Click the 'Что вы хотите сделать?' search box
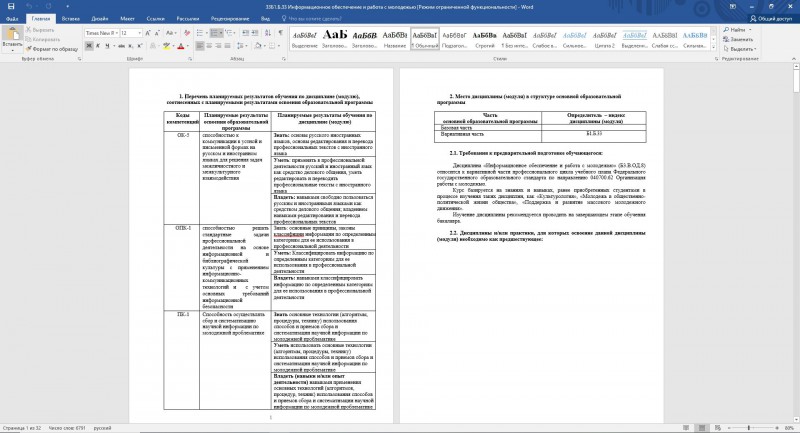The height and width of the screenshot is (433, 800). (x=311, y=19)
